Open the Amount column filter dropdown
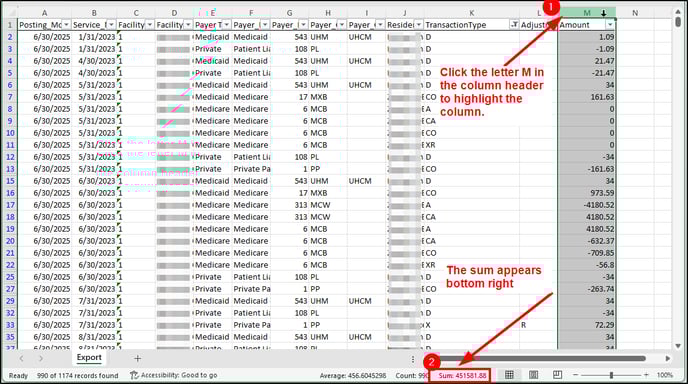The height and width of the screenshot is (384, 688). (610, 25)
